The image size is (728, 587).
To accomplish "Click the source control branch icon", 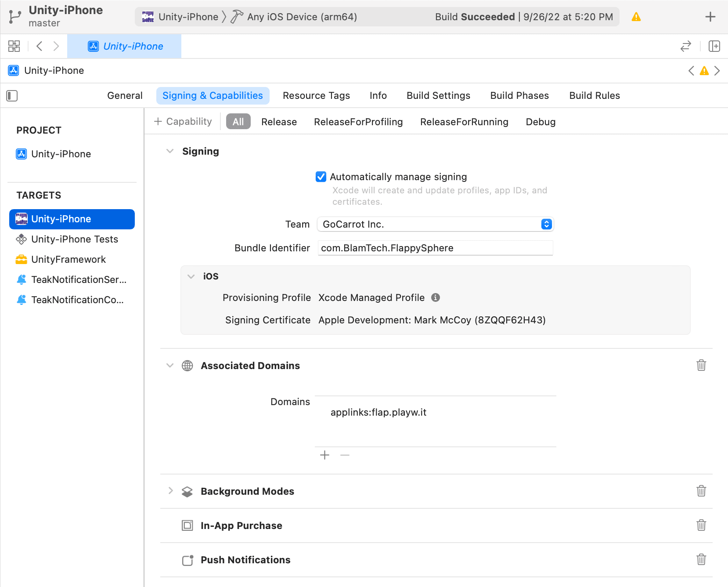I will tap(14, 17).
